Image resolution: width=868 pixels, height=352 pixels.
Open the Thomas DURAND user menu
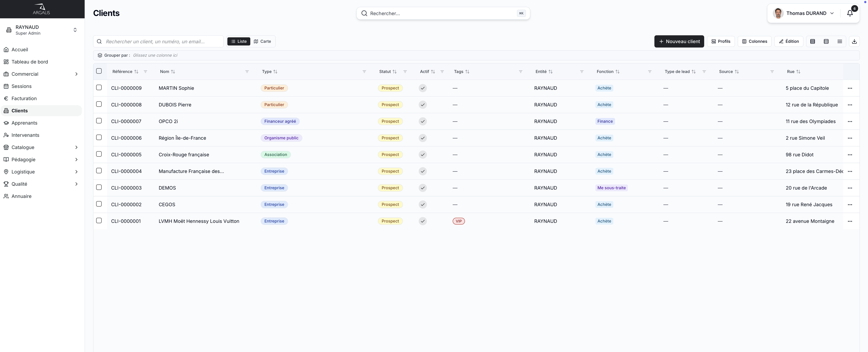point(804,13)
